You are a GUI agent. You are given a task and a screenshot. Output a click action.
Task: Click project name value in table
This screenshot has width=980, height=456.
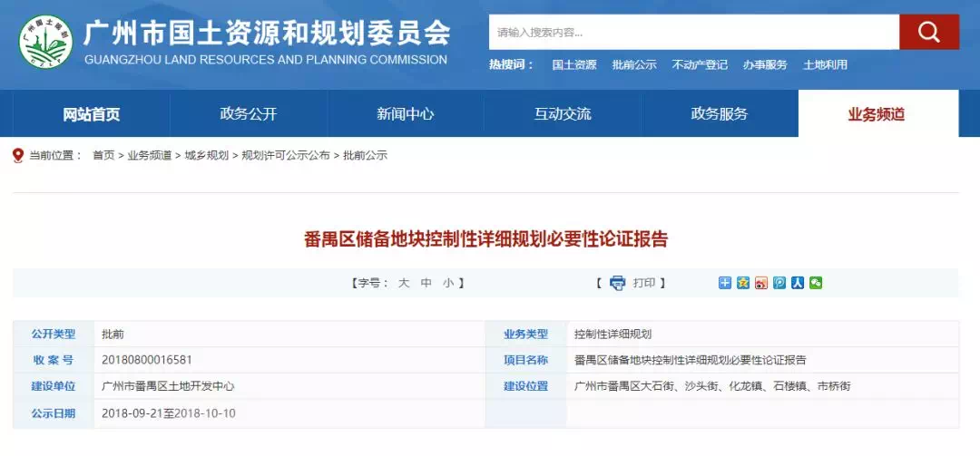(690, 360)
